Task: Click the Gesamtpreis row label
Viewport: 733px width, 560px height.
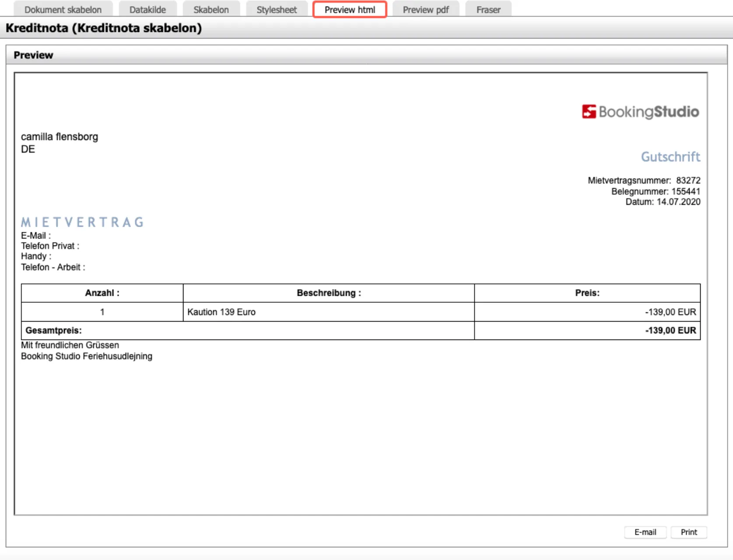Action: 53,330
